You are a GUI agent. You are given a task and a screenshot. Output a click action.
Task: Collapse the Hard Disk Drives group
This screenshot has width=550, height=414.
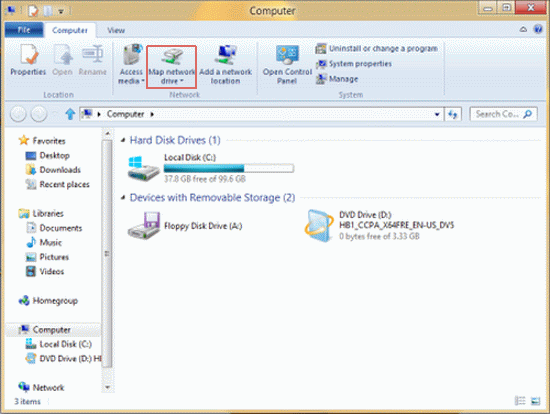pos(123,140)
